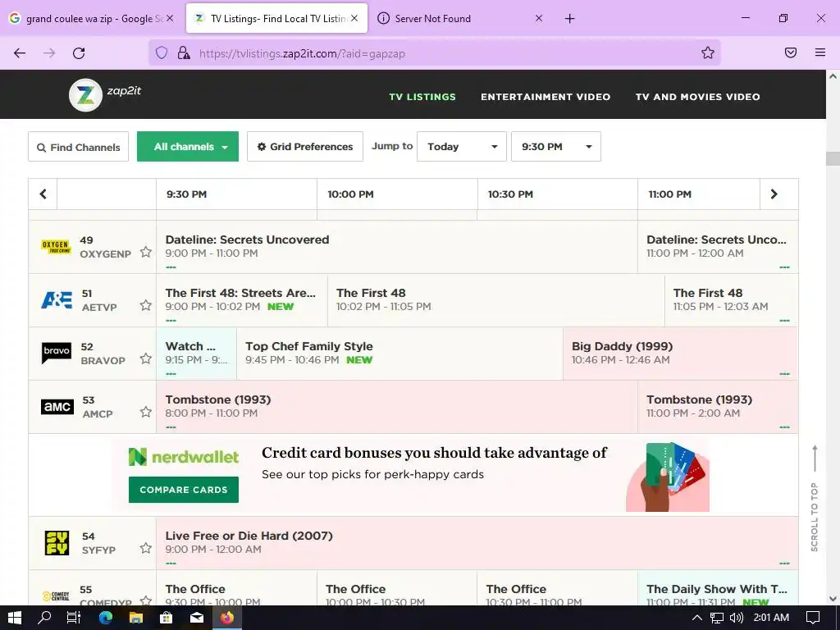Open the Watch ... 9:15 PM Bravo listing

tap(196, 353)
